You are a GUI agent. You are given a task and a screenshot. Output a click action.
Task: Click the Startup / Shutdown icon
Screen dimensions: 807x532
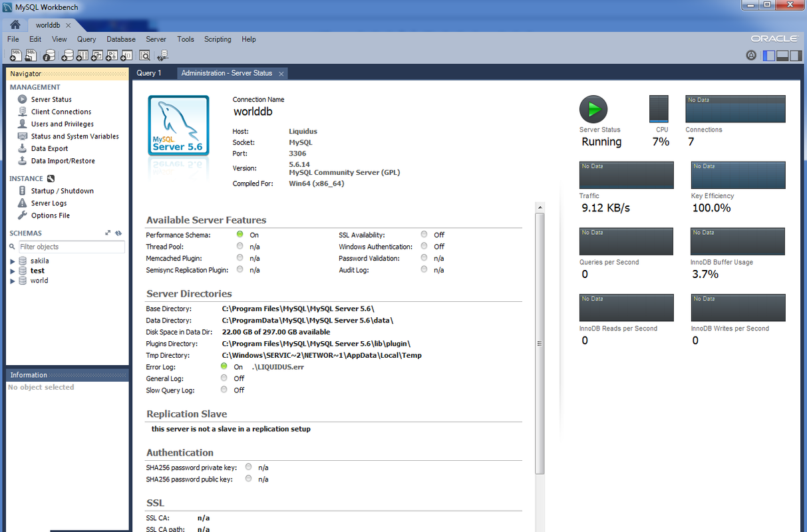[x=23, y=191]
